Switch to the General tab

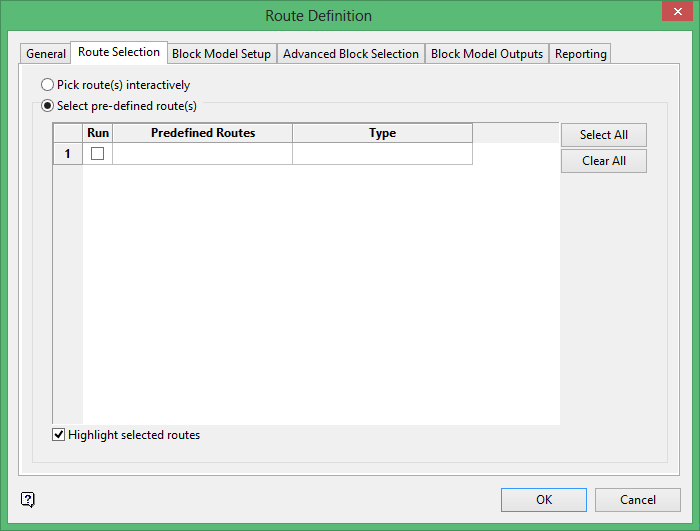[46, 54]
